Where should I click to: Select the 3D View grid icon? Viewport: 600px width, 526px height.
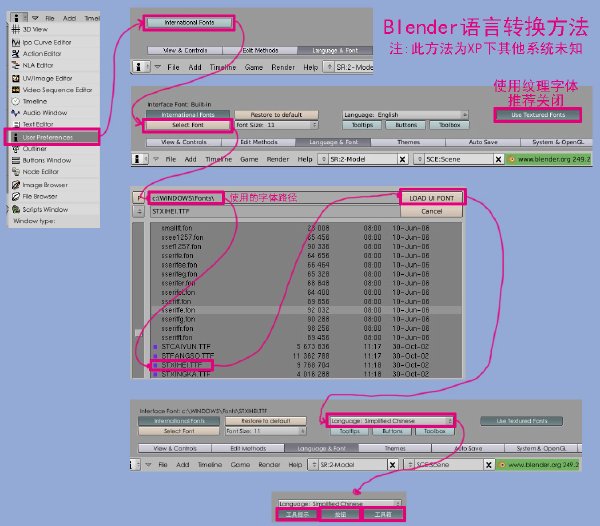tap(16, 29)
